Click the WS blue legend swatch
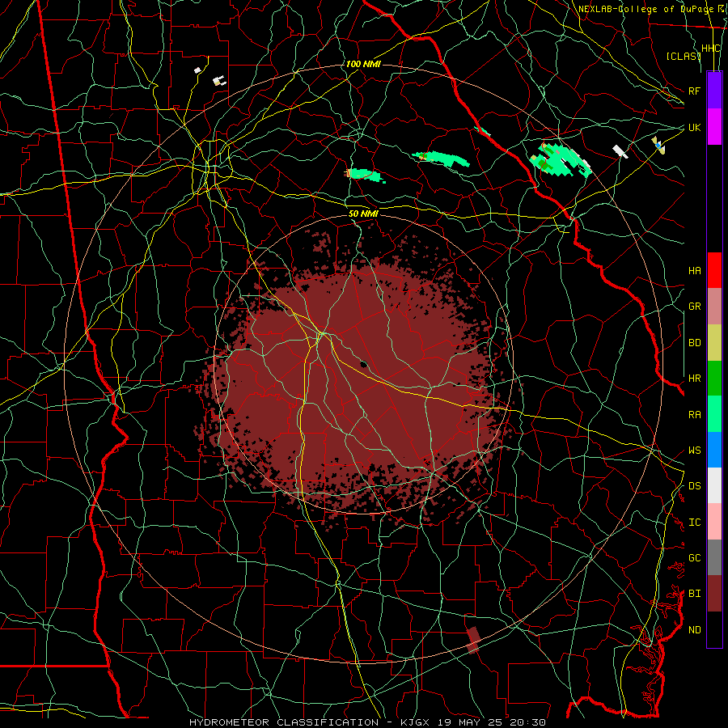728x728 pixels. coord(714,450)
